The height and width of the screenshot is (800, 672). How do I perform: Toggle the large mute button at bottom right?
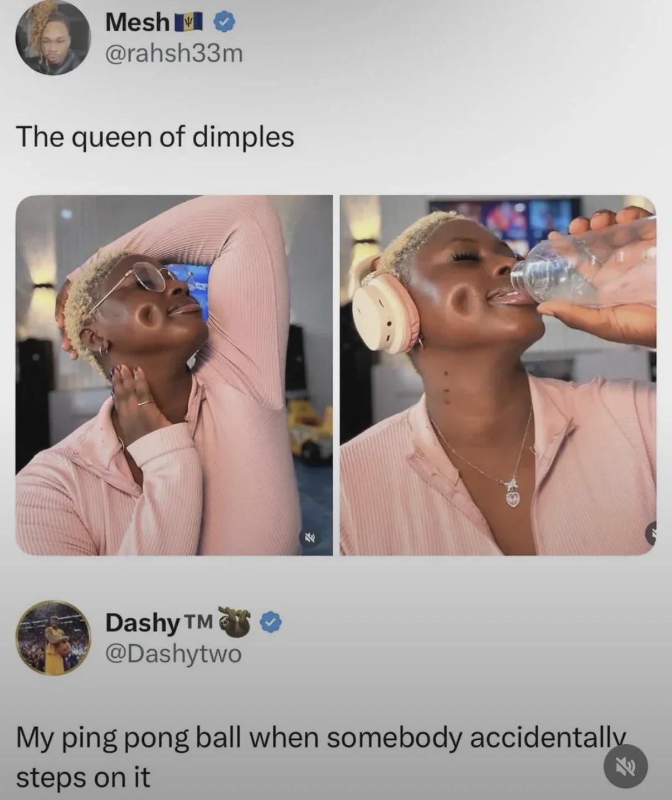tap(626, 766)
